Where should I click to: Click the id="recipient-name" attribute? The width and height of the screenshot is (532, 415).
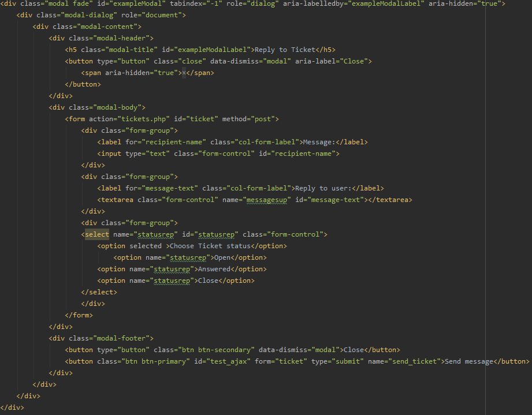pyautogui.click(x=297, y=154)
